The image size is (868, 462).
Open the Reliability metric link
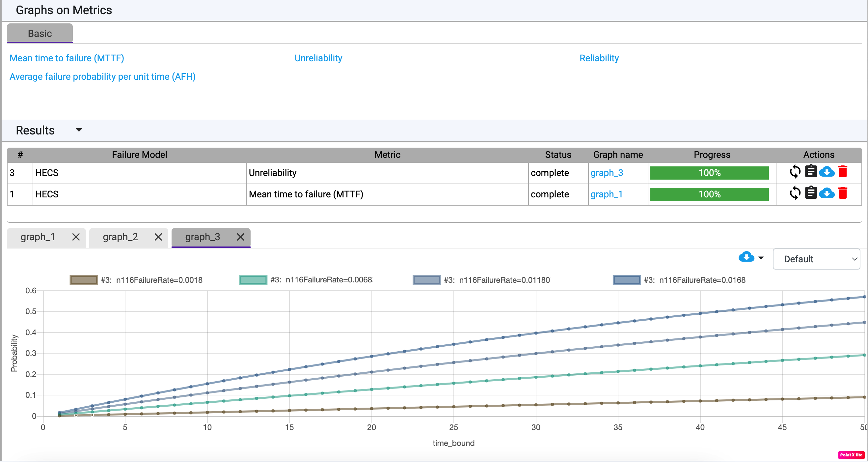(x=599, y=58)
